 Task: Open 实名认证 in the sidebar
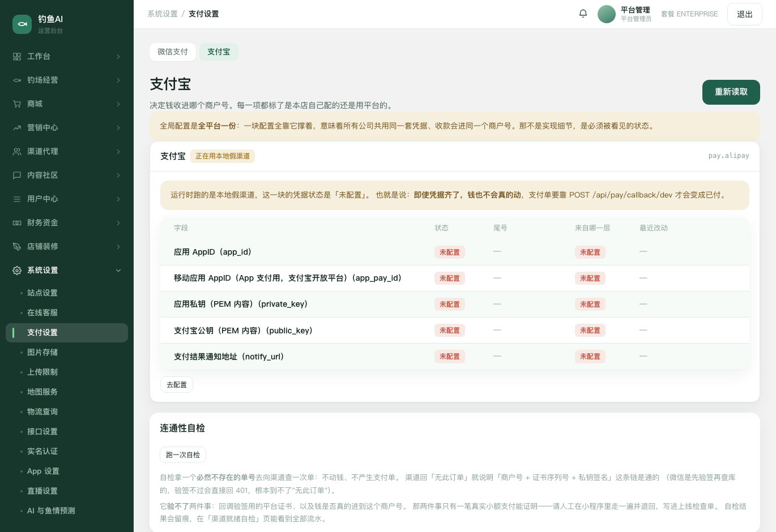tap(67, 452)
